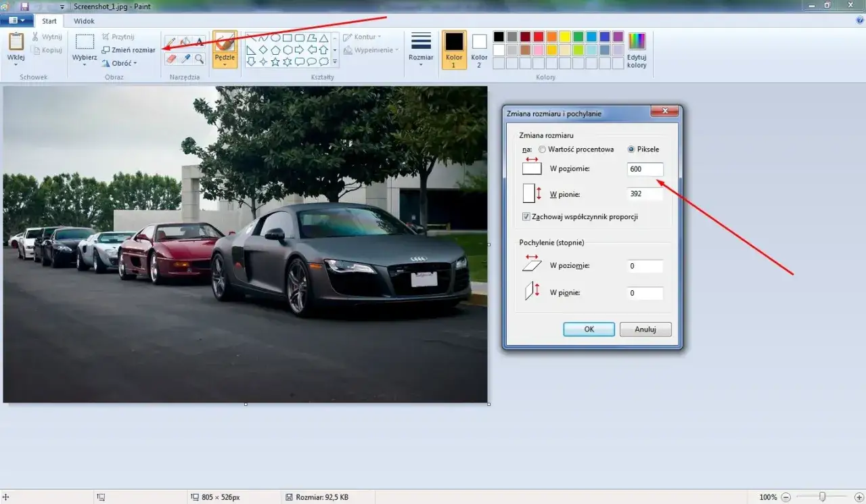Select the Wartość procentowa radio button
866x504 pixels.
pos(542,149)
